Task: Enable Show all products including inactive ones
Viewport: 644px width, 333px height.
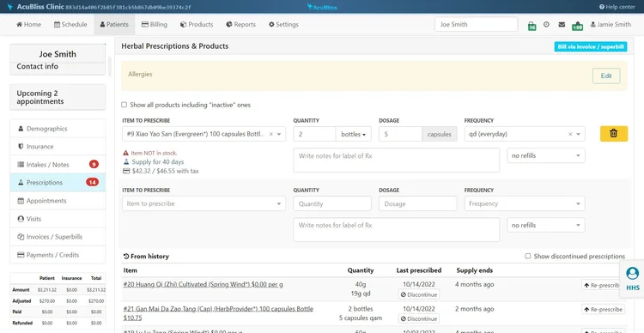Action: 124,105
